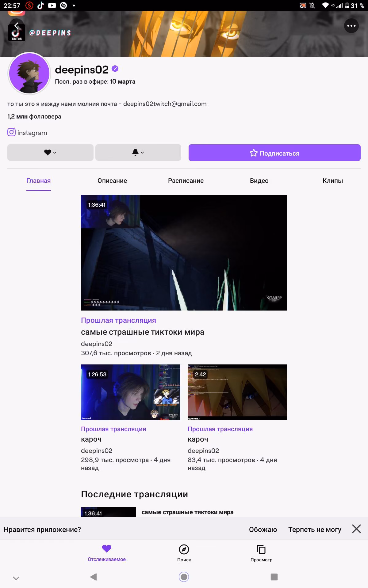The width and height of the screenshot is (368, 588).
Task: Switch to the Видео tab
Action: [x=259, y=181]
